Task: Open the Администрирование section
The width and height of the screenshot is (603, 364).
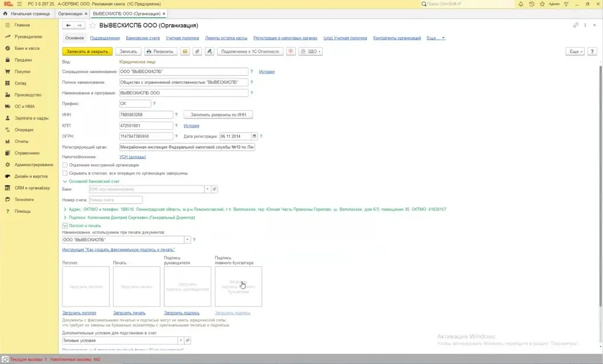Action: pyautogui.click(x=34, y=165)
